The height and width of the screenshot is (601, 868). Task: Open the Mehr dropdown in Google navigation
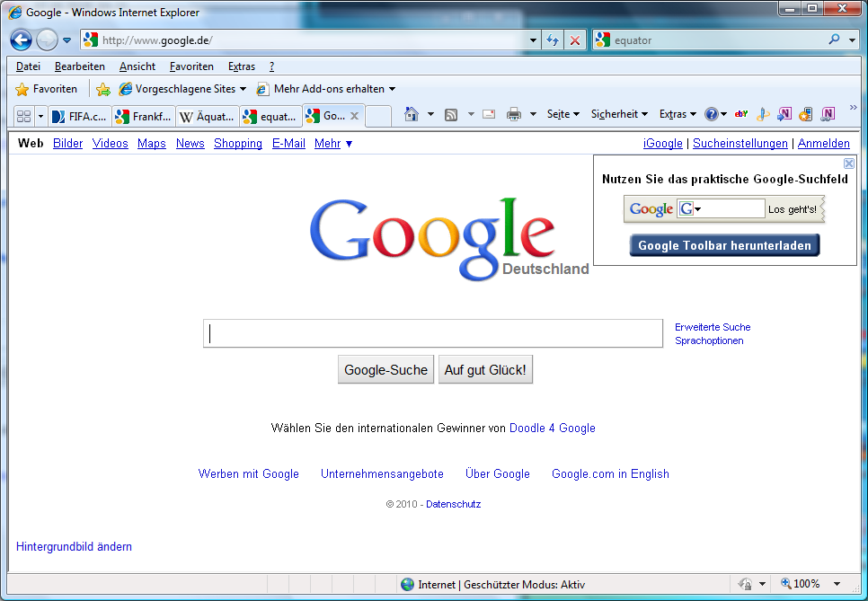pyautogui.click(x=333, y=143)
